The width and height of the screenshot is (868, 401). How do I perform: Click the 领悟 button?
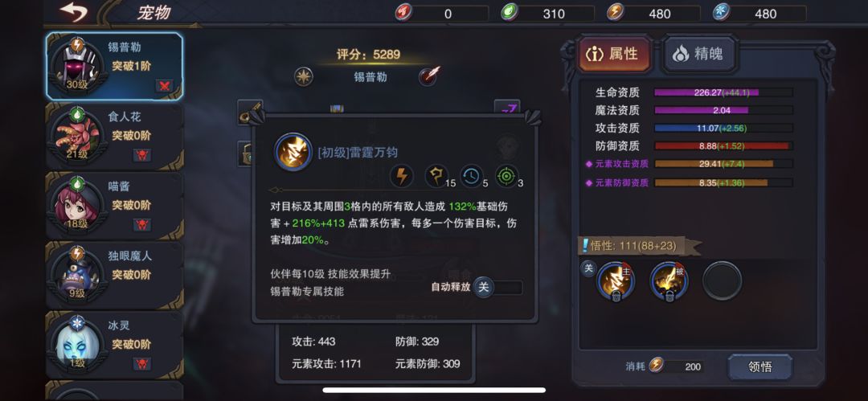tap(759, 366)
